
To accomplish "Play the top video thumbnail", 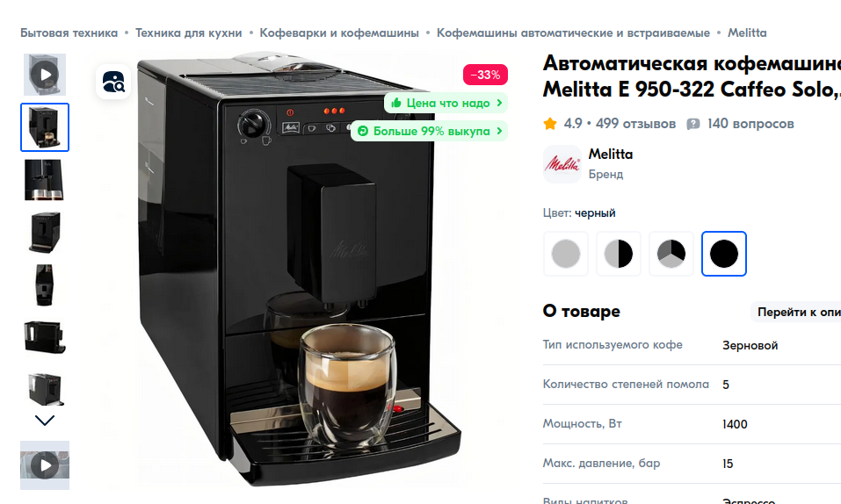I will pyautogui.click(x=45, y=75).
